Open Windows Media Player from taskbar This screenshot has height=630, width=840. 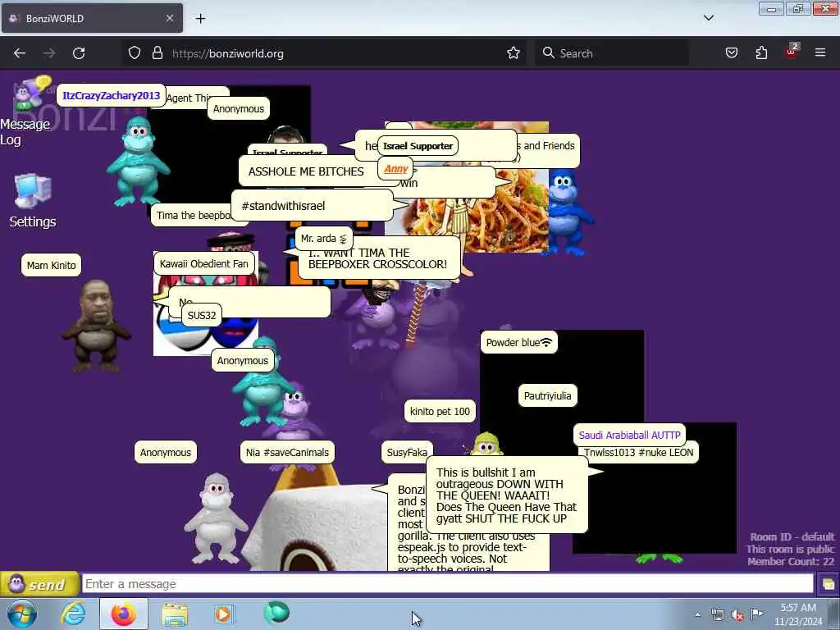tap(223, 614)
